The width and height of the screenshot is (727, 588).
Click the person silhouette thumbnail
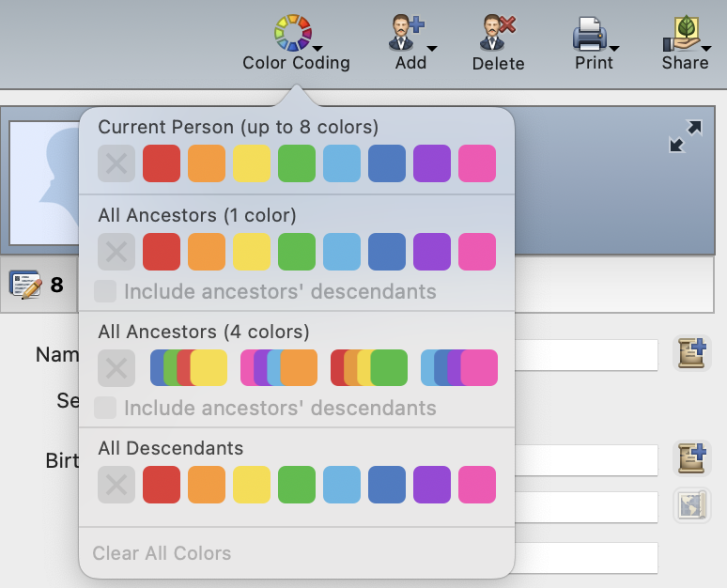pyautogui.click(x=45, y=183)
